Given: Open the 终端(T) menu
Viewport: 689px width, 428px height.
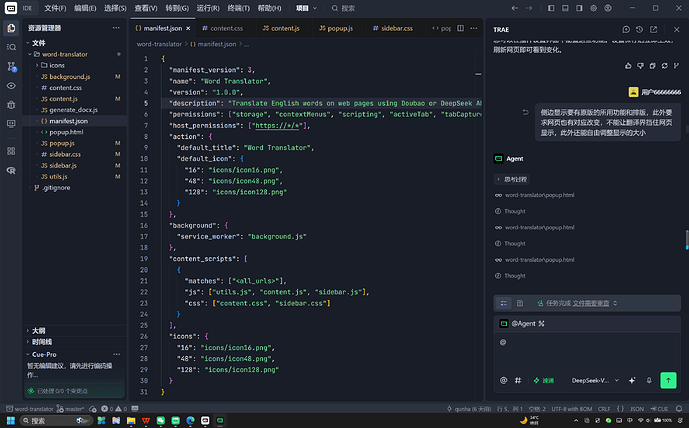Looking at the screenshot, I should point(238,8).
